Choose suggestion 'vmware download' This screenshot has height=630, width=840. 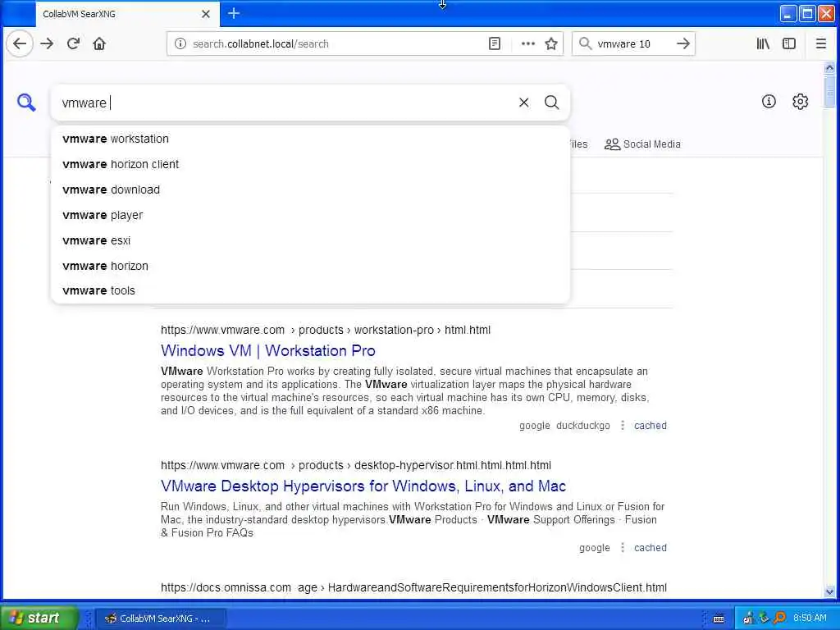coord(310,189)
